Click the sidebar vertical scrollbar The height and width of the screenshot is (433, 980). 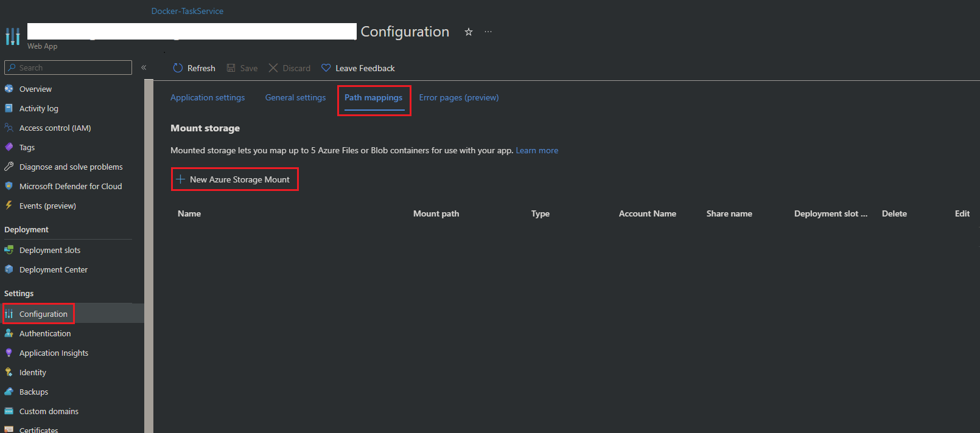(x=149, y=255)
